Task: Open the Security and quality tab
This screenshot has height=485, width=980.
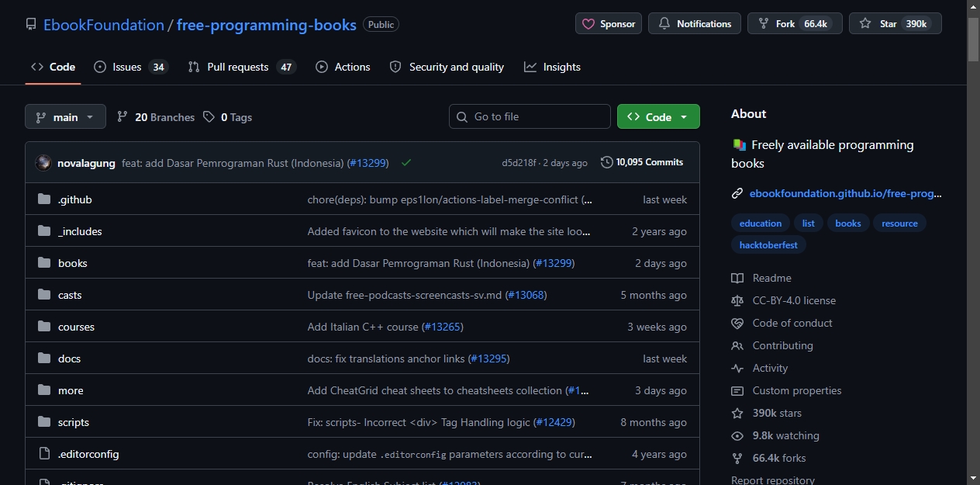Action: [447, 67]
